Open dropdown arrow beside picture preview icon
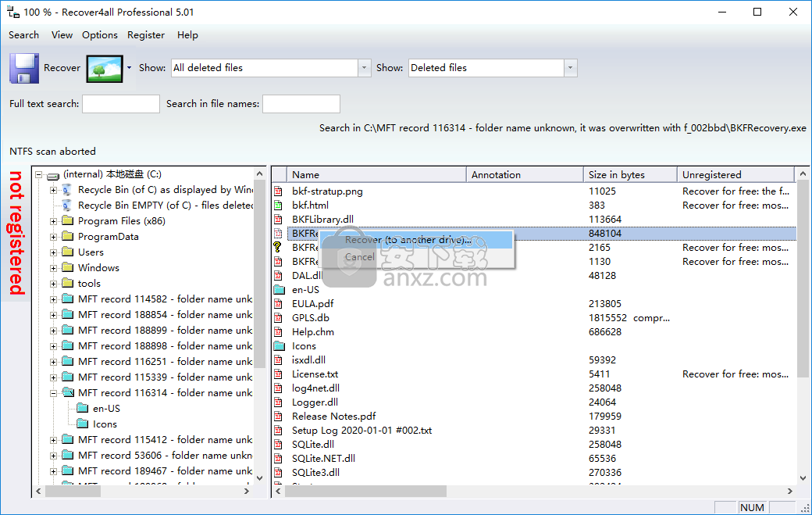Screen dimensions: 812x515 (x=129, y=68)
